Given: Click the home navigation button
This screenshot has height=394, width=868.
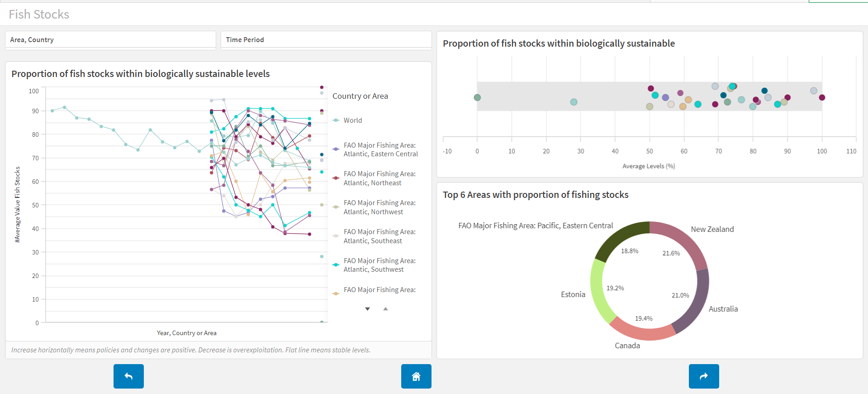Looking at the screenshot, I should (416, 376).
